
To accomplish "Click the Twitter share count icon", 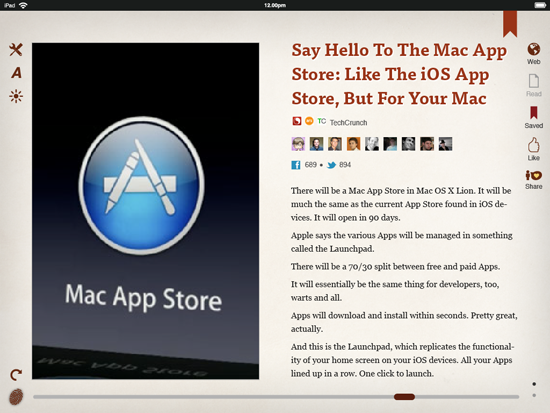I will coord(331,165).
